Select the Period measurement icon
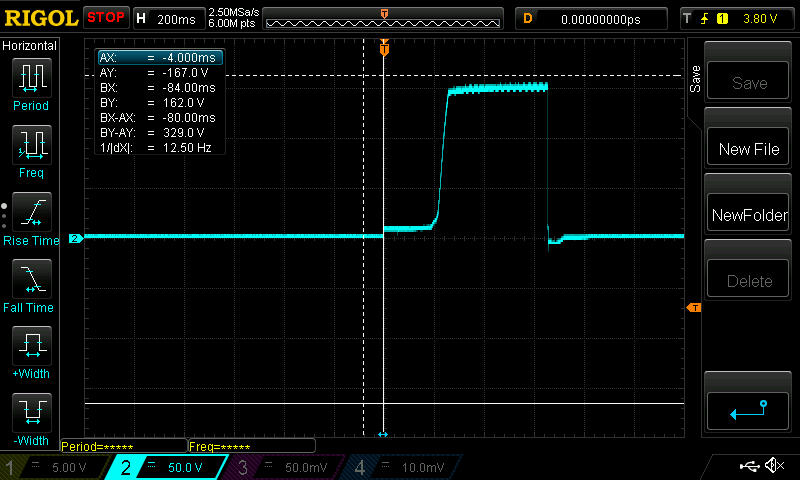The image size is (800, 480). coord(30,83)
